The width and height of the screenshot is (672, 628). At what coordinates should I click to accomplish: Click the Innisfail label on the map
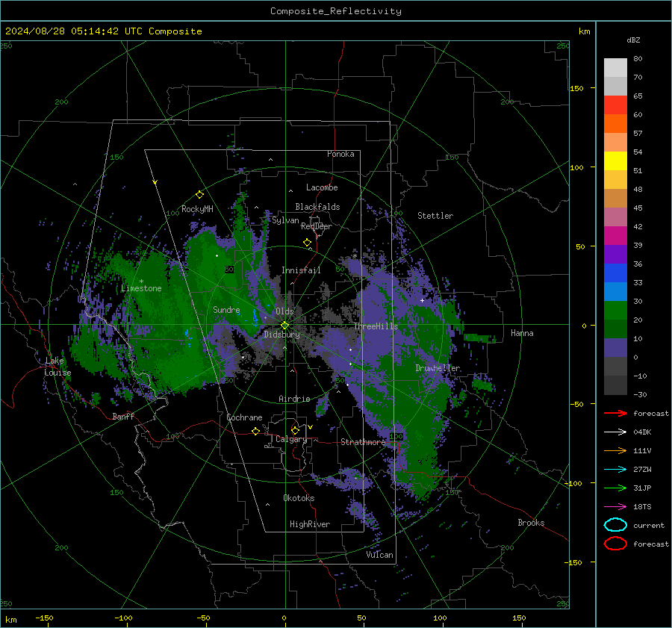point(301,270)
